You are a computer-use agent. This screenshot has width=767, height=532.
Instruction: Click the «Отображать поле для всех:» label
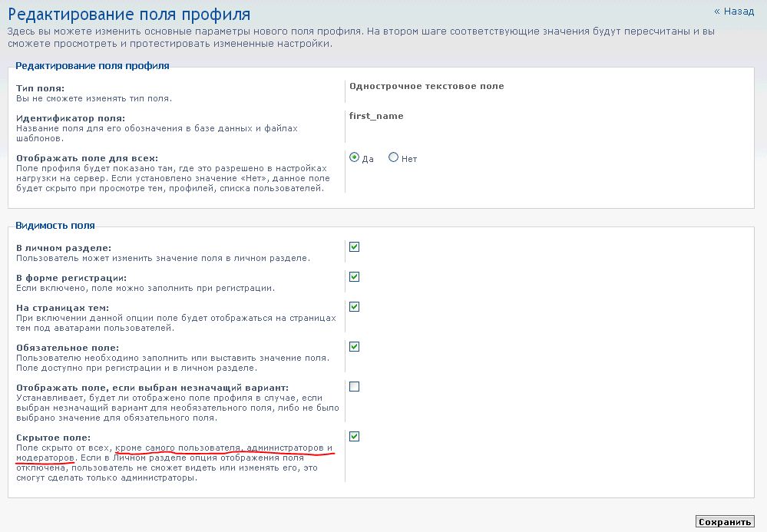click(87, 158)
